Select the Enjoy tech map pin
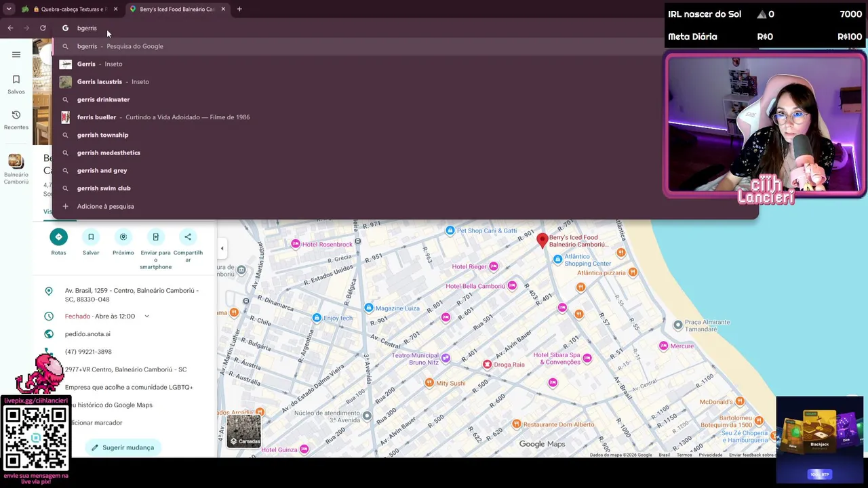Image resolution: width=868 pixels, height=488 pixels. pyautogui.click(x=317, y=318)
